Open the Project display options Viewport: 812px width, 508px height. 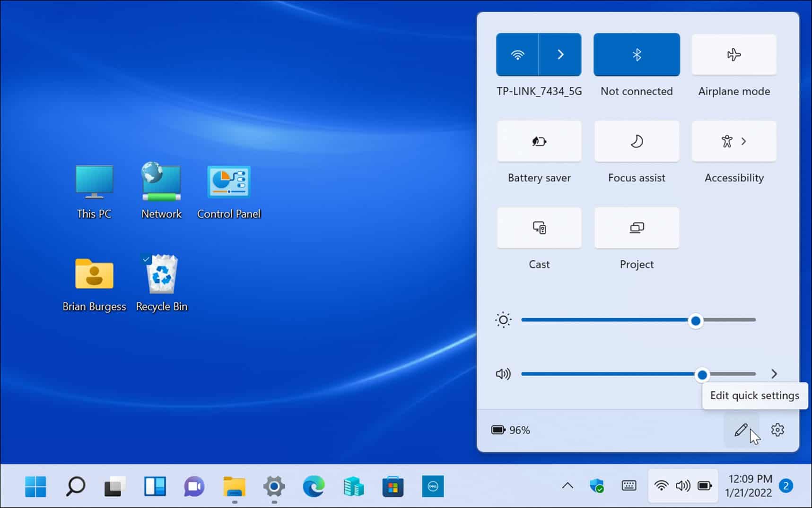point(636,227)
